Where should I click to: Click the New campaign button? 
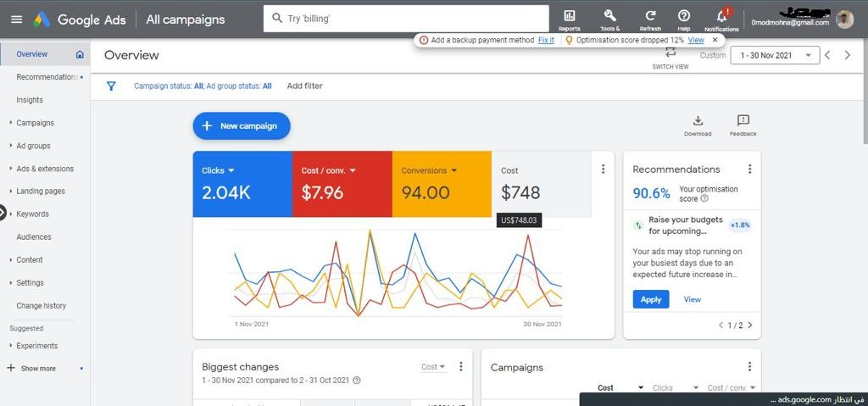(x=242, y=125)
